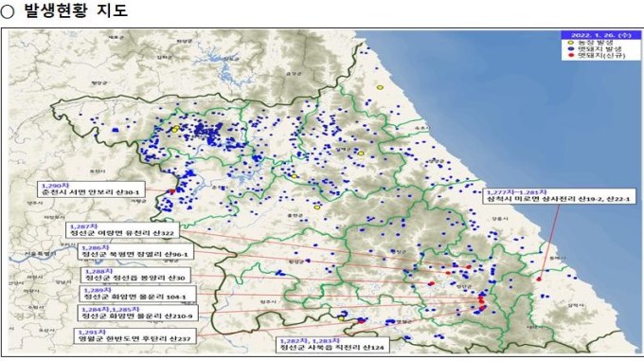
Task: Select the red marker near 영월군 at the bottom
Action: [362, 321]
